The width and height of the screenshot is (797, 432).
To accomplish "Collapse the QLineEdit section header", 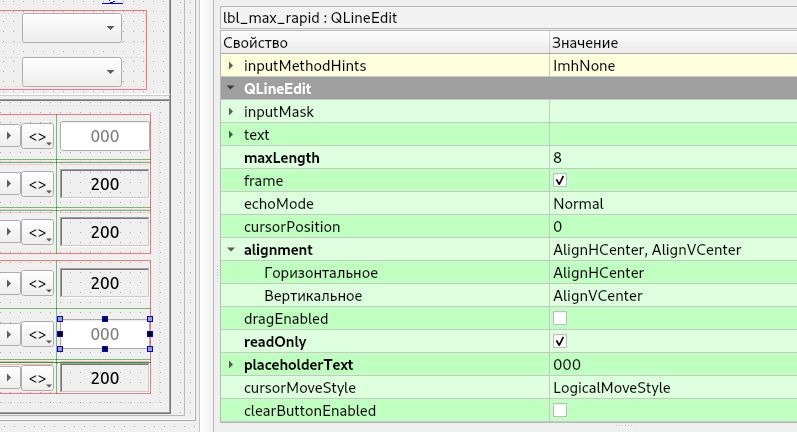I will pos(231,88).
